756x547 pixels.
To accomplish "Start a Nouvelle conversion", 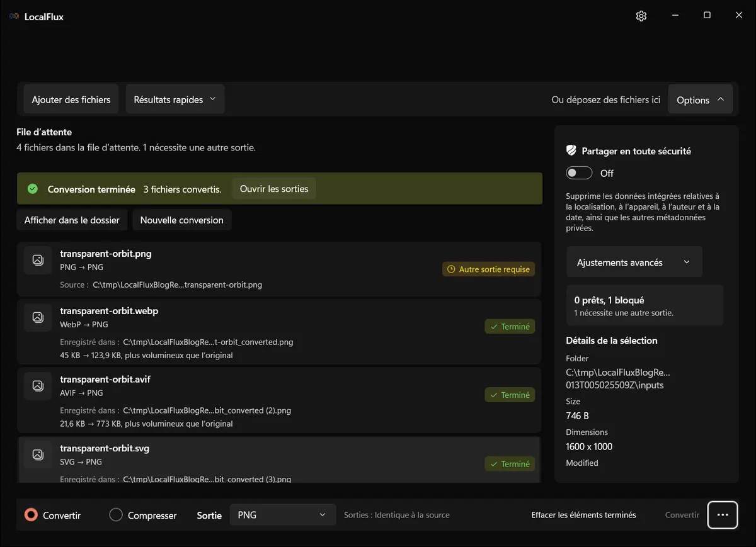I will (182, 220).
